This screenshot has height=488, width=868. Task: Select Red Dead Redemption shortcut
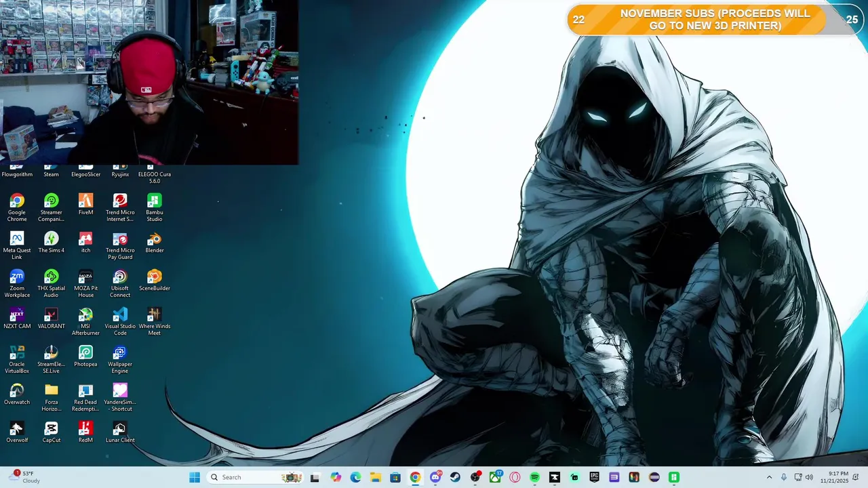point(85,397)
